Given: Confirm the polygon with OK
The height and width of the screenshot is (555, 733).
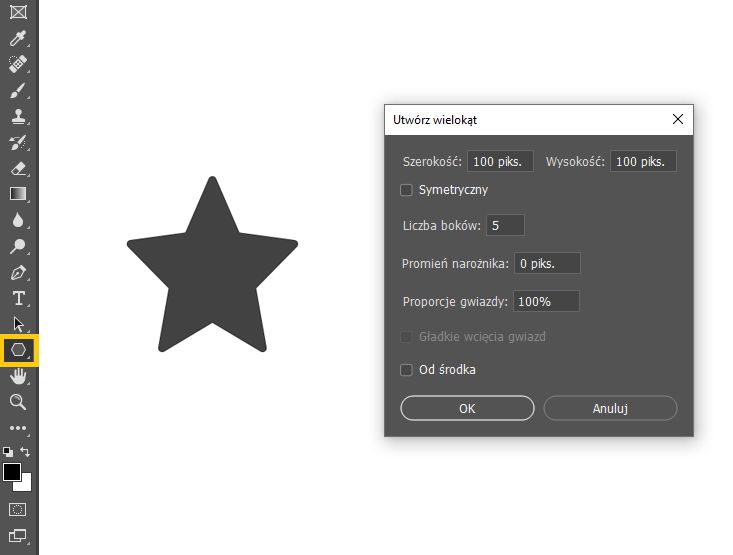Looking at the screenshot, I should coord(467,408).
